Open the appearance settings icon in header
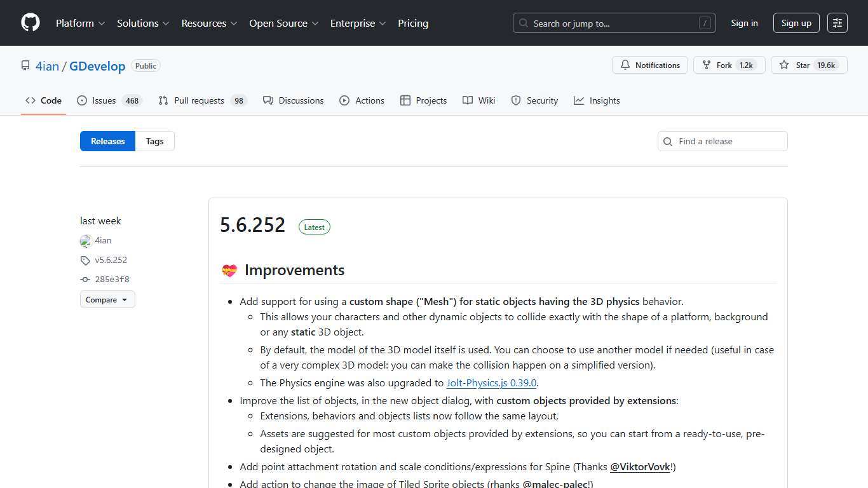The width and height of the screenshot is (868, 488). 837,23
